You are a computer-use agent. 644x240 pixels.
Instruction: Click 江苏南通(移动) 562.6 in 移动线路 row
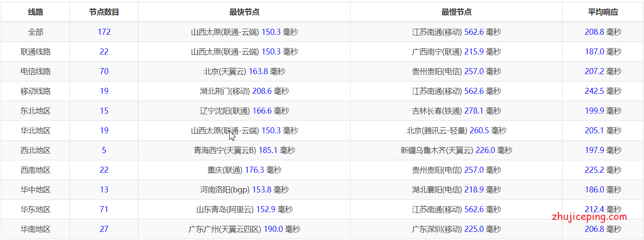pos(456,91)
